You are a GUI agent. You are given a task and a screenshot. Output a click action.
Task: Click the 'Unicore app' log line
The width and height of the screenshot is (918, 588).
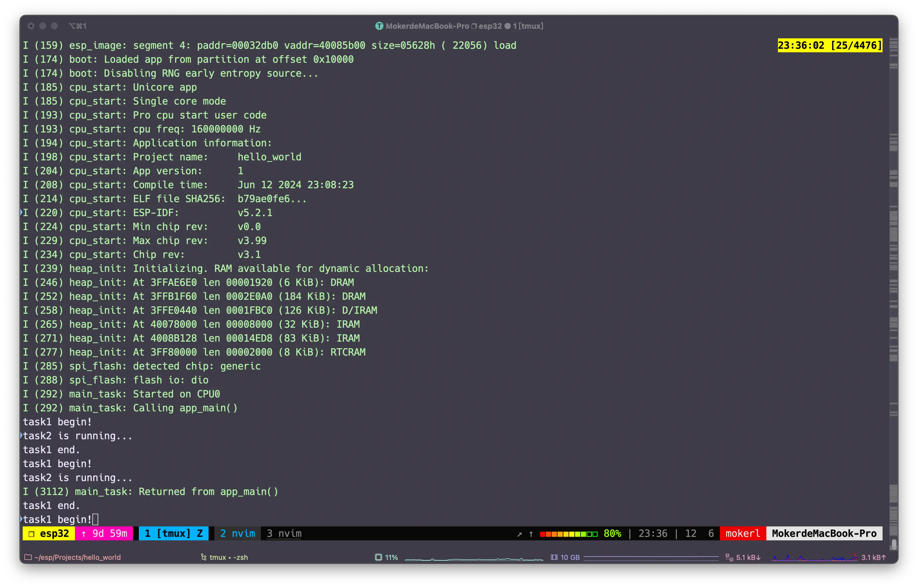click(110, 87)
